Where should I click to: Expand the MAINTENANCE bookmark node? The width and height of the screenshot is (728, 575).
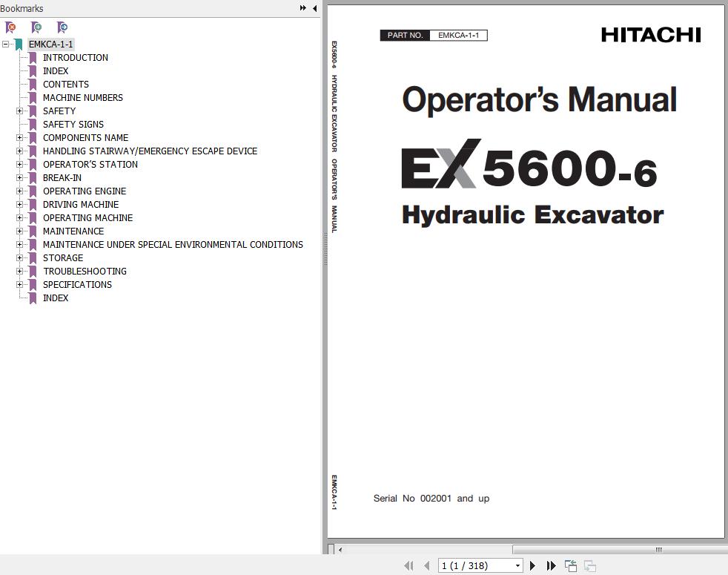pyautogui.click(x=19, y=231)
